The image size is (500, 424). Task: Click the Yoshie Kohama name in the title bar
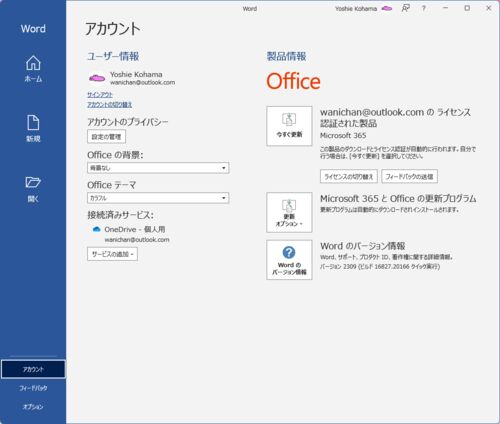coord(356,9)
